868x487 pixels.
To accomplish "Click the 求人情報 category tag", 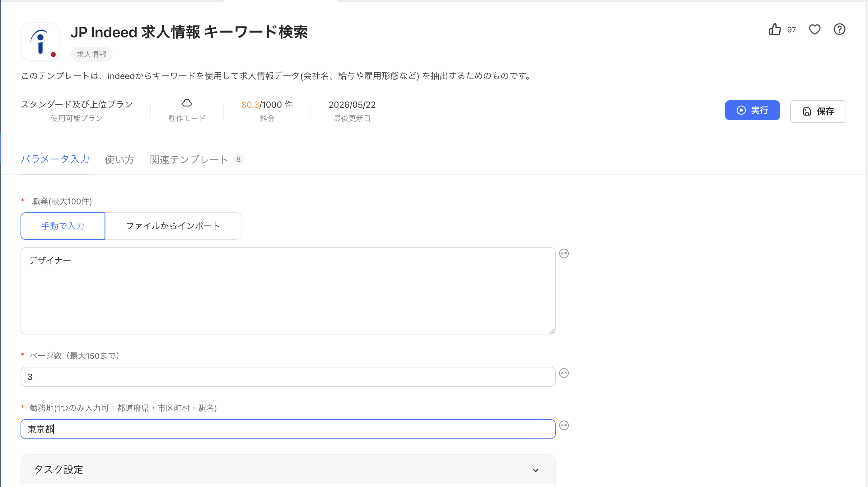I will pyautogui.click(x=91, y=54).
